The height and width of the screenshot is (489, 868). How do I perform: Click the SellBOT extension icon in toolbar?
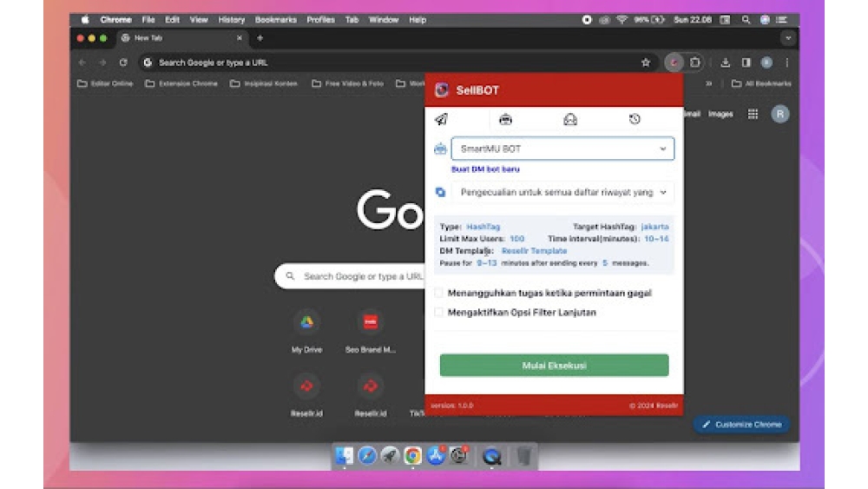[674, 63]
